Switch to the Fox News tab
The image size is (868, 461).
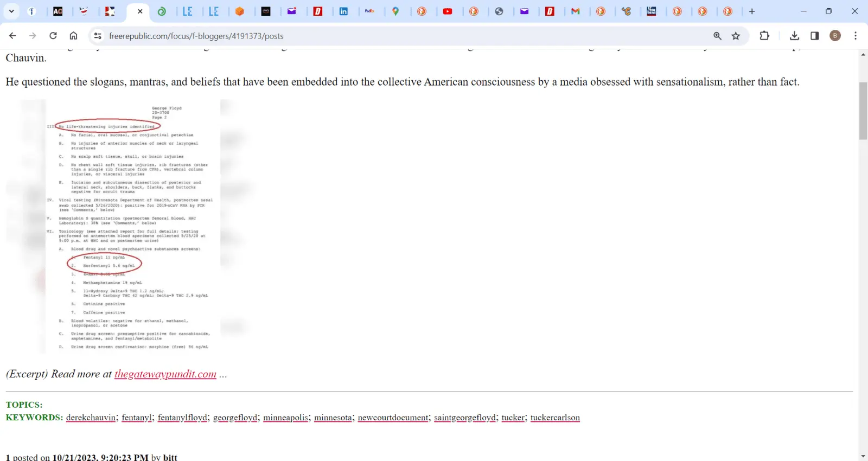click(x=652, y=11)
